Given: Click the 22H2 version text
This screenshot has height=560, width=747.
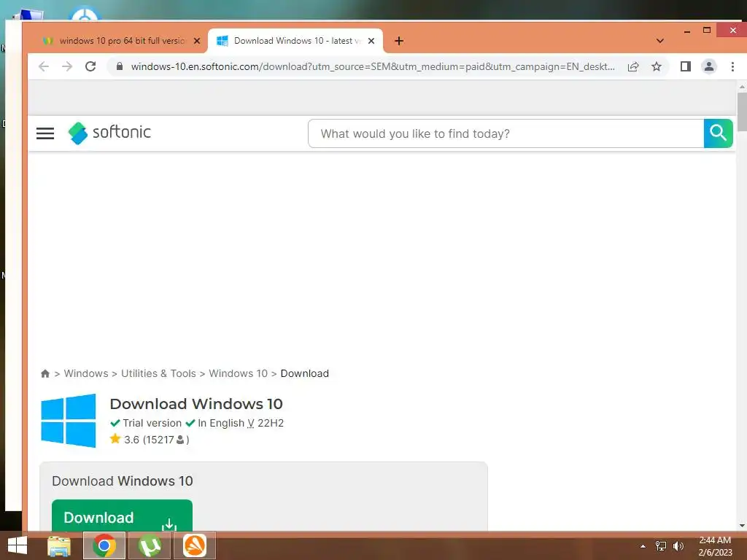Looking at the screenshot, I should (271, 423).
